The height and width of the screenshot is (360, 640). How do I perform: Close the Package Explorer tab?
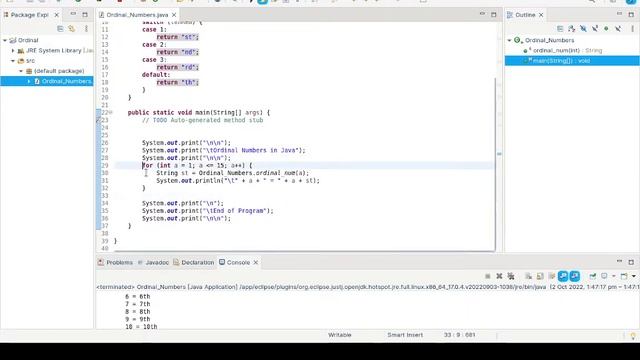(56, 15)
